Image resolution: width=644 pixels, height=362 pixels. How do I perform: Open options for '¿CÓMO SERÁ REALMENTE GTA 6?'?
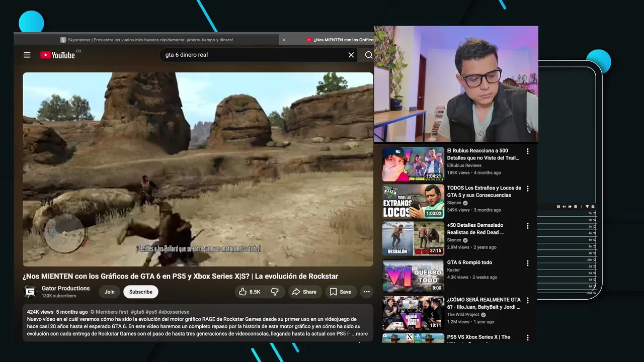528,300
